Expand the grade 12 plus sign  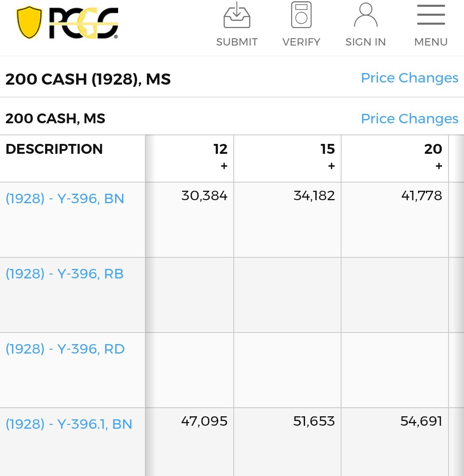tap(224, 166)
